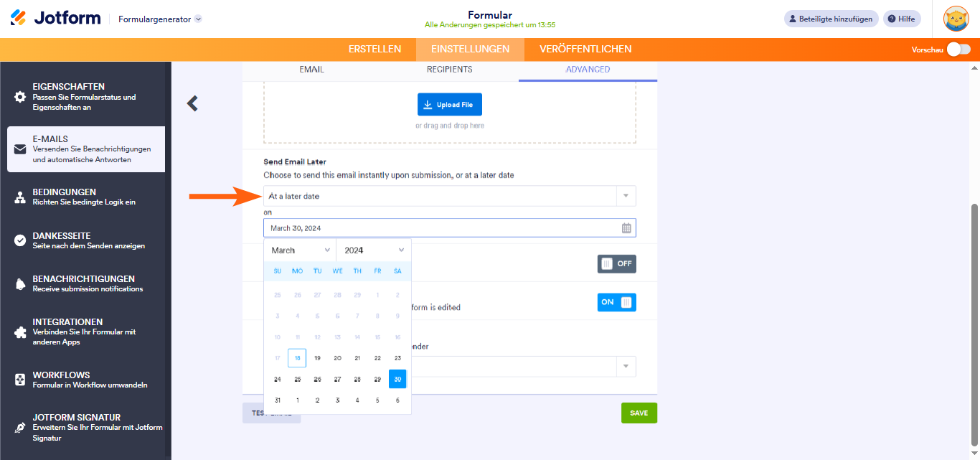Viewport: 980px width, 460px height.
Task: Turn off the ON toggle switch
Action: tap(616, 302)
